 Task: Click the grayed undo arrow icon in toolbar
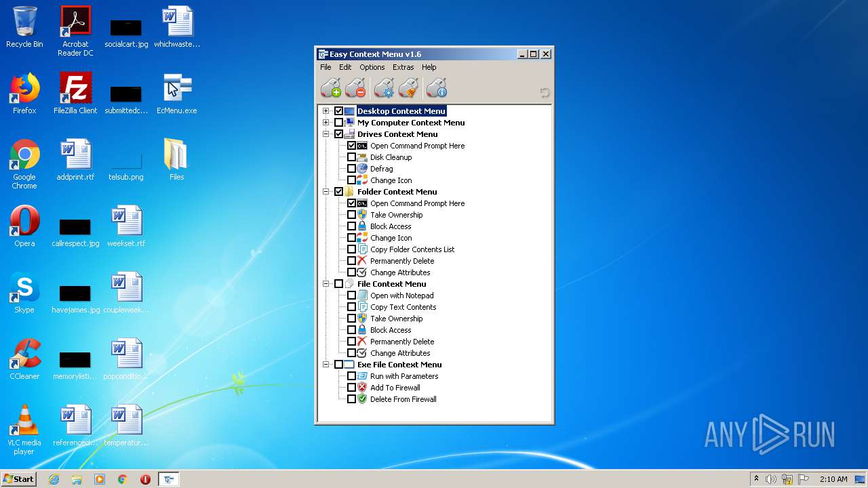pyautogui.click(x=545, y=92)
